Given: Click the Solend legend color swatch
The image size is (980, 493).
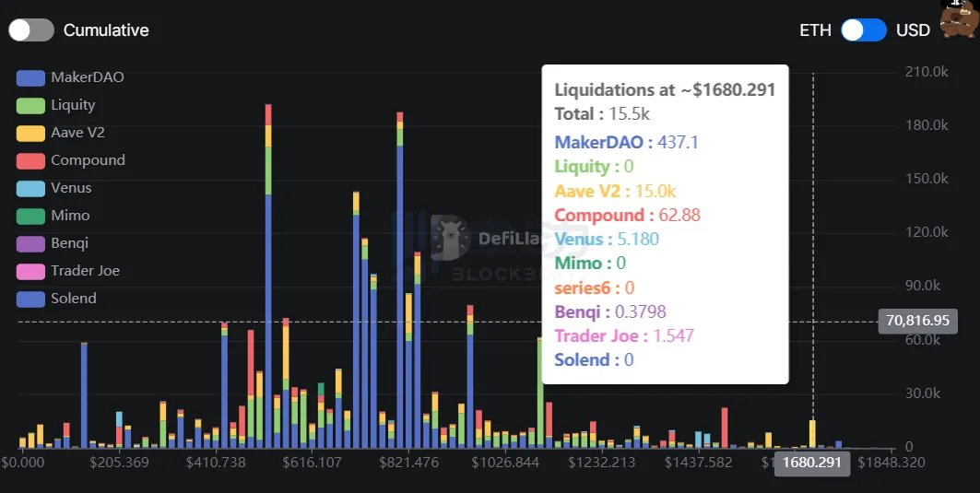Looking at the screenshot, I should [30, 299].
